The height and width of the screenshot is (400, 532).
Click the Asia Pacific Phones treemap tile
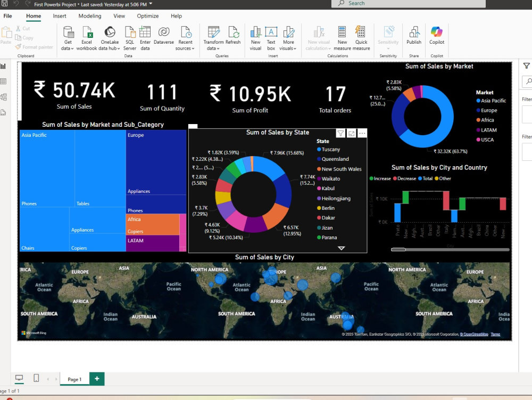pyautogui.click(x=47, y=168)
